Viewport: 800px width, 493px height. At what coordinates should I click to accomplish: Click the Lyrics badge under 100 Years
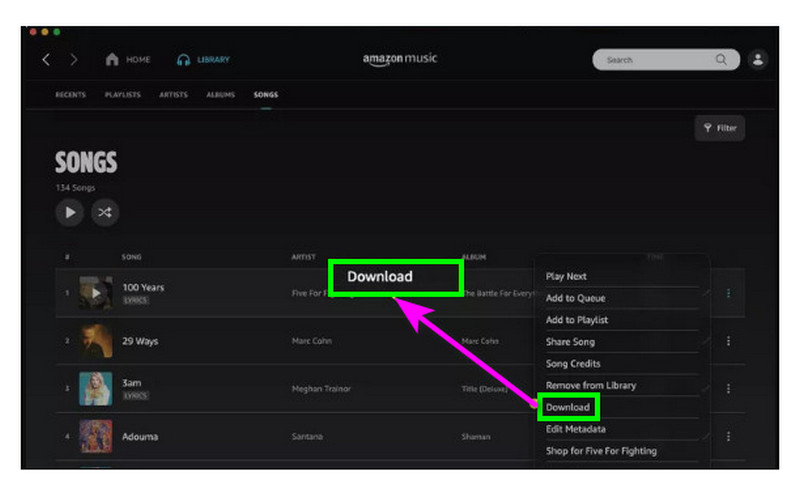coord(136,300)
